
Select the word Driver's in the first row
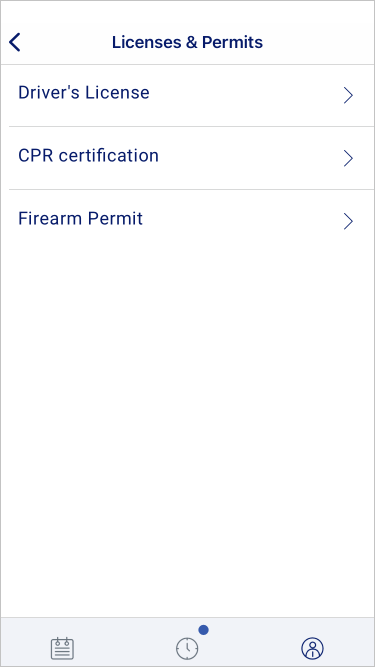pos(49,92)
